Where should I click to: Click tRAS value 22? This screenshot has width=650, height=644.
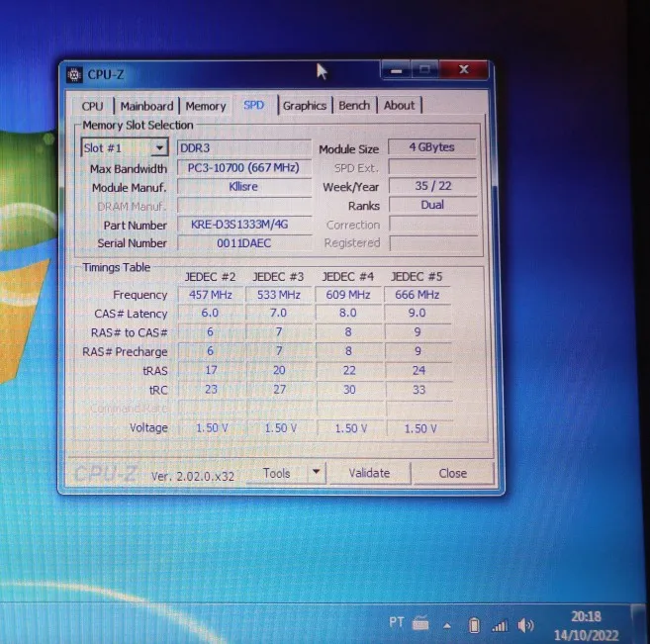point(349,370)
